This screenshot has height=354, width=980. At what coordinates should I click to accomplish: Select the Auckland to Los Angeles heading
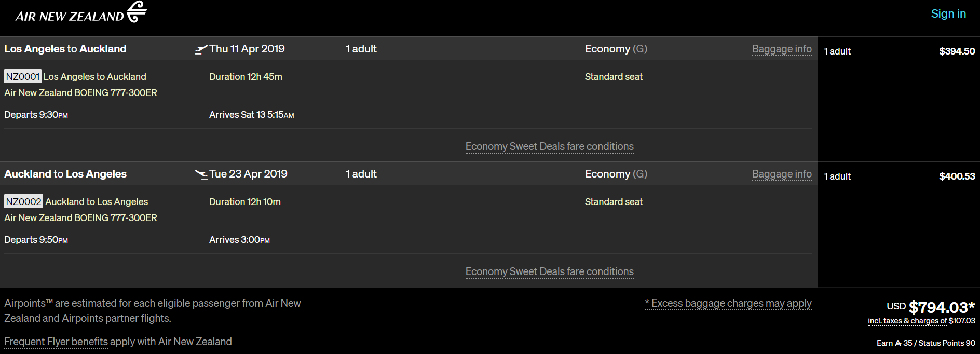click(x=65, y=174)
